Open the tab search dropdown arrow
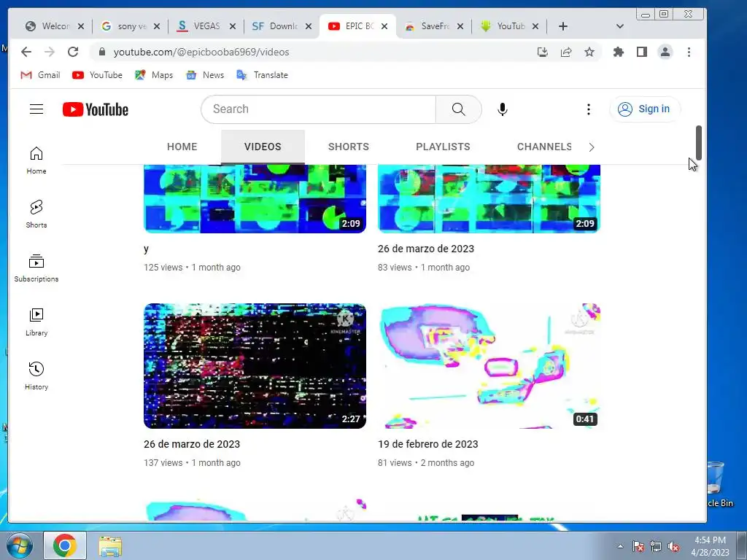 [x=620, y=26]
